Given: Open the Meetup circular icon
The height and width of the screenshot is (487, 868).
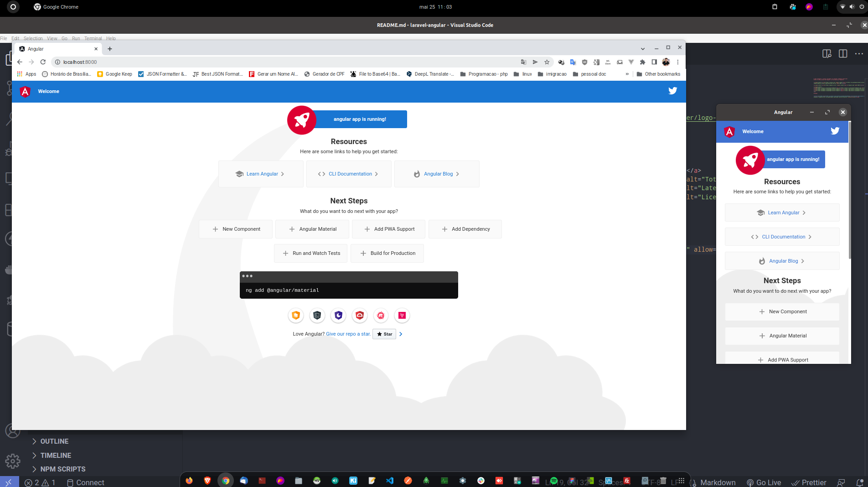Looking at the screenshot, I should tap(381, 315).
